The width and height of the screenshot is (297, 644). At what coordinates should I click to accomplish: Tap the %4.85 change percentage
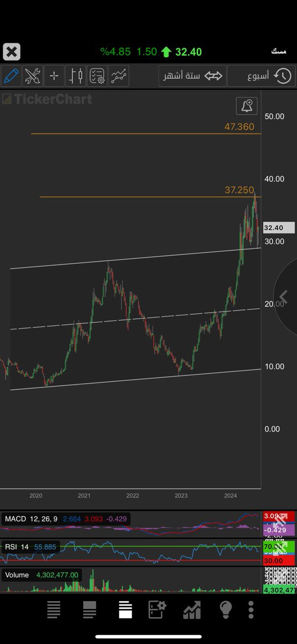115,52
